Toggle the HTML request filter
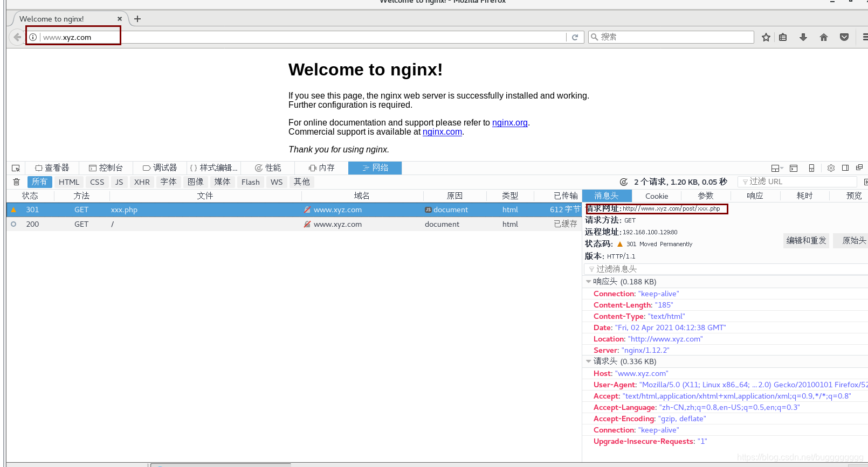The image size is (868, 467). pyautogui.click(x=69, y=182)
